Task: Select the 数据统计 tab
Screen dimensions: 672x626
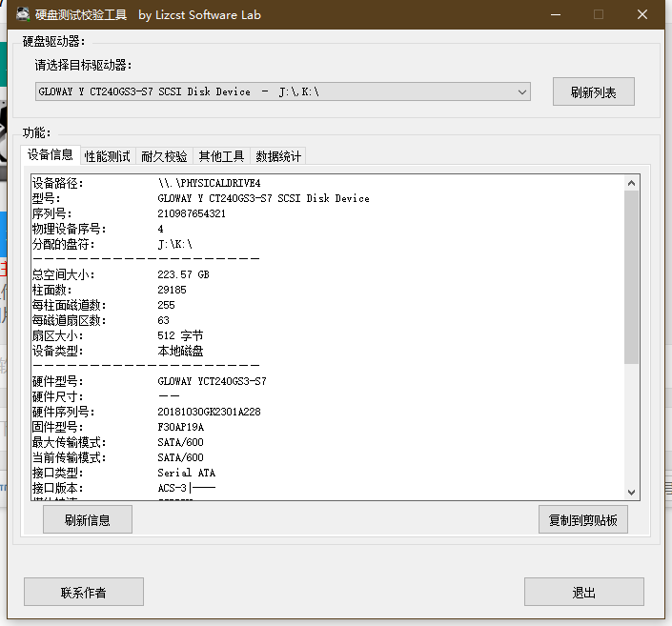Action: tap(278, 156)
